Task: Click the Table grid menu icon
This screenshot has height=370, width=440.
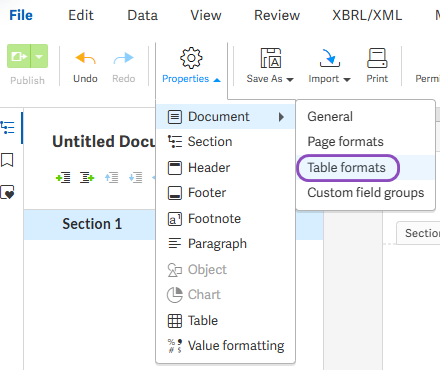Action: tap(175, 321)
